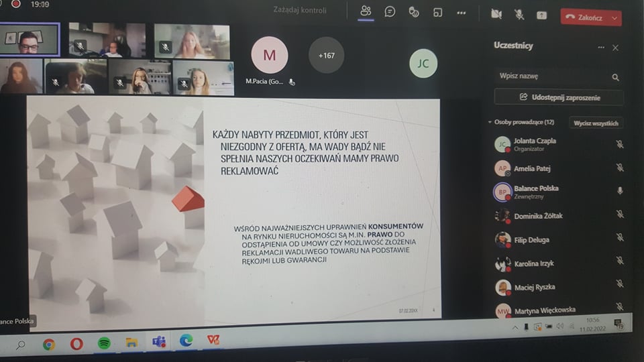The height and width of the screenshot is (362, 644).
Task: Toggle microphone for Balance Polska participant
Action: click(x=620, y=191)
